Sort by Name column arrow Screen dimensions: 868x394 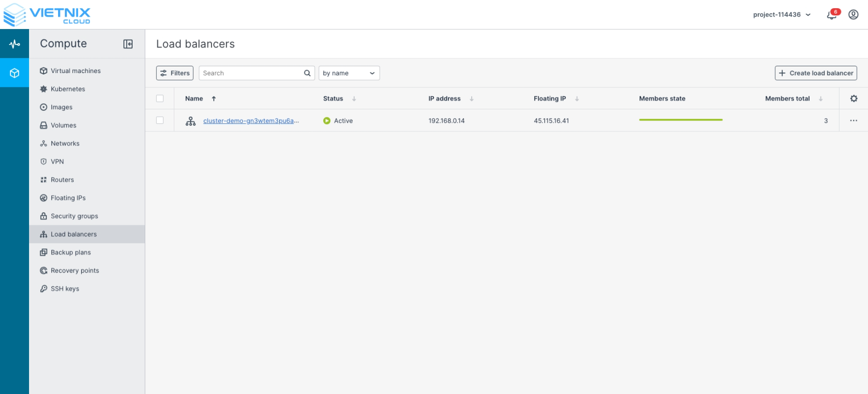click(x=214, y=99)
